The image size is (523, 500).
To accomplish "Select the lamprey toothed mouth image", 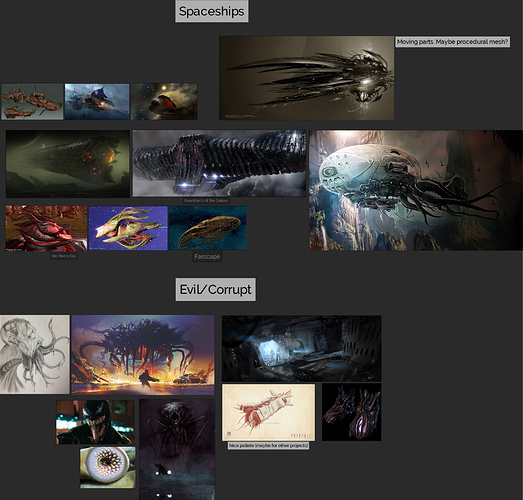I will click(x=108, y=468).
